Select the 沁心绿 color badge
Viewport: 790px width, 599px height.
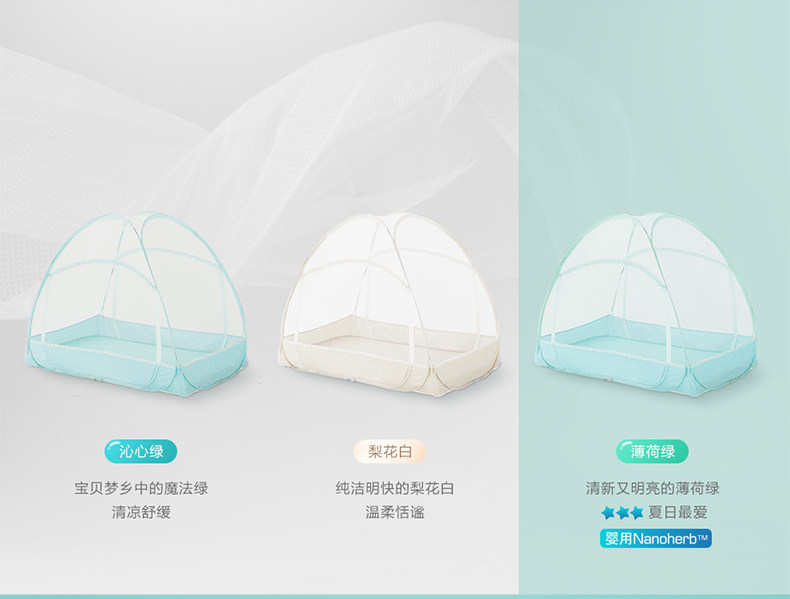pos(141,451)
